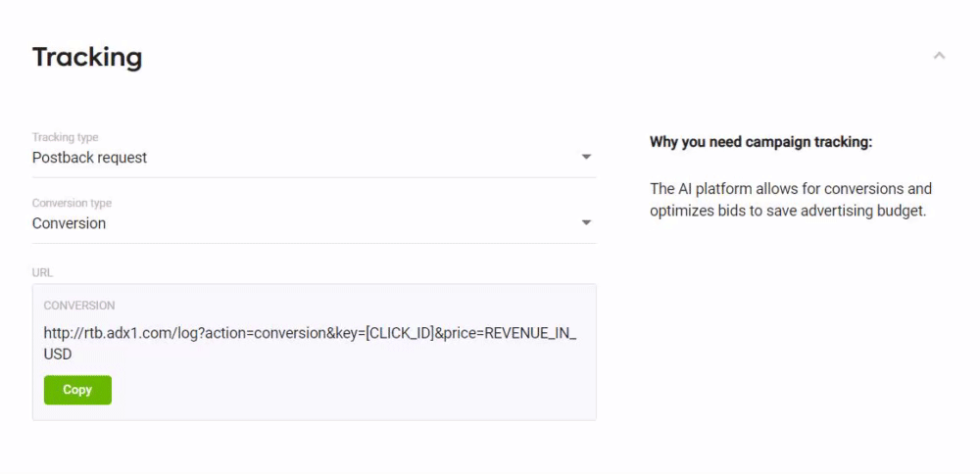
Task: Click 'Why you need campaign tracking' heading
Action: pos(760,142)
